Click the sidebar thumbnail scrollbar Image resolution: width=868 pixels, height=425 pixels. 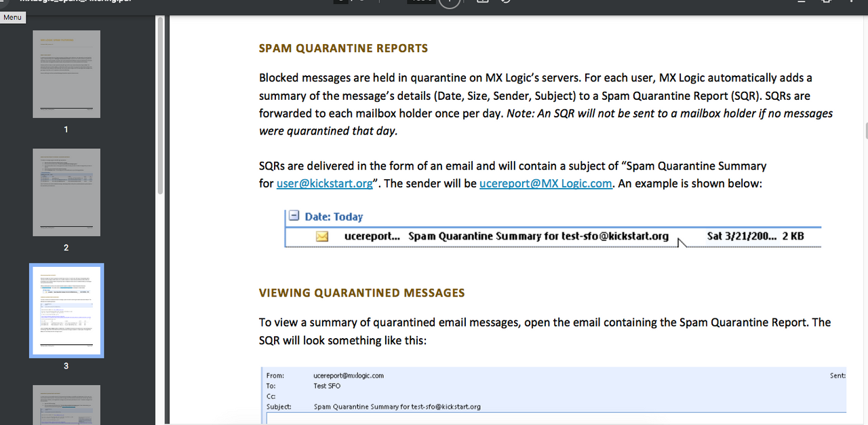(x=161, y=106)
